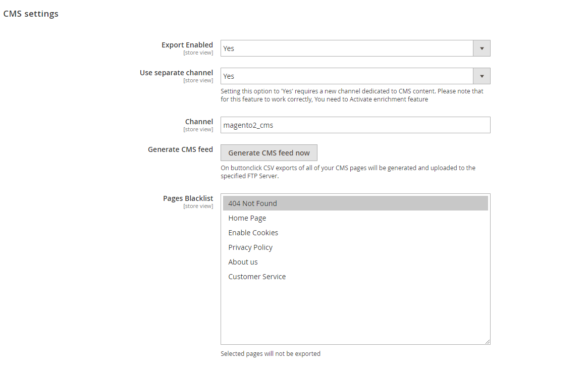Select 404 Not Found in Pages Blacklist
Viewport: 588px width, 367px height.
252,203
